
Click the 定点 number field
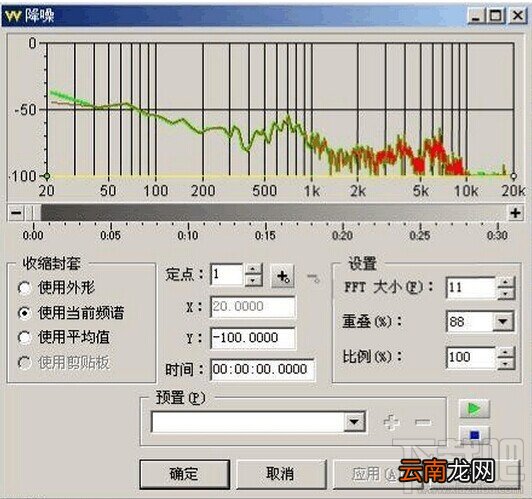pos(227,274)
